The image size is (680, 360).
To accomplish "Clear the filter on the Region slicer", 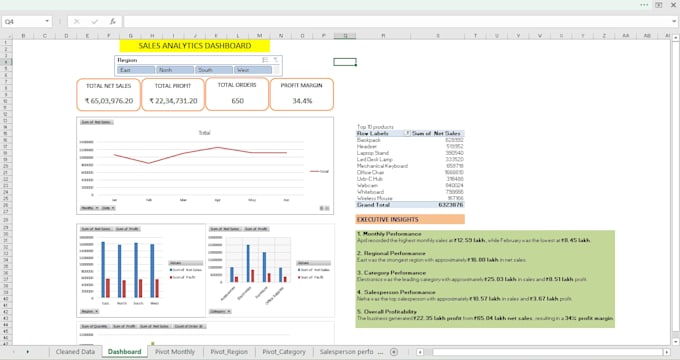I will [275, 60].
